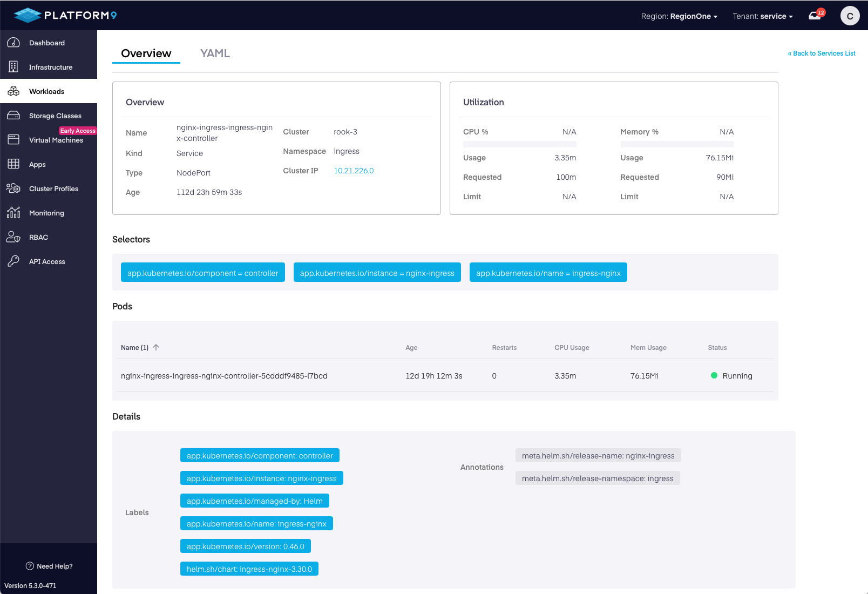This screenshot has height=594, width=868.
Task: Click selector chip instance = nginx-ingress
Action: tap(377, 273)
